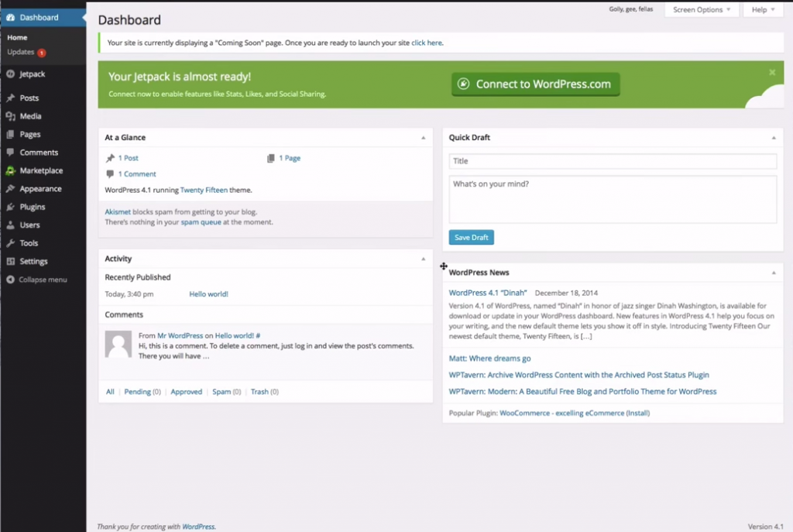Open the Appearance menu
The width and height of the screenshot is (793, 532).
[x=40, y=189]
